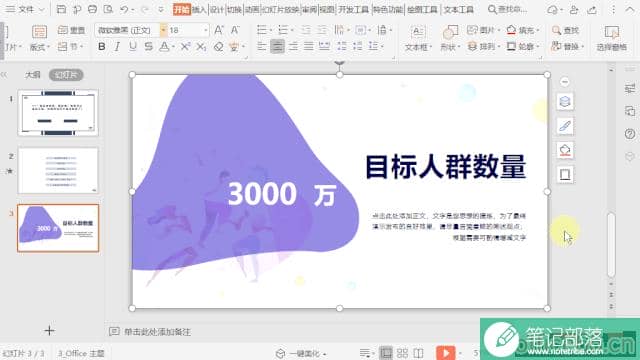Open the floating layers stack icon
This screenshot has height=360, width=640.
pyautogui.click(x=565, y=102)
